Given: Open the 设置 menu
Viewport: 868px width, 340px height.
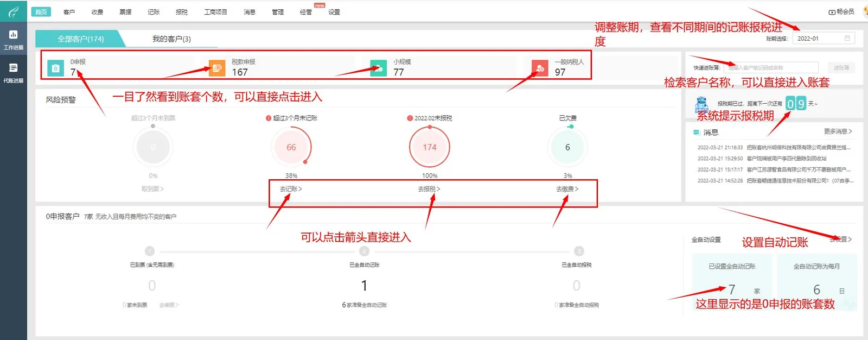Looking at the screenshot, I should (334, 12).
